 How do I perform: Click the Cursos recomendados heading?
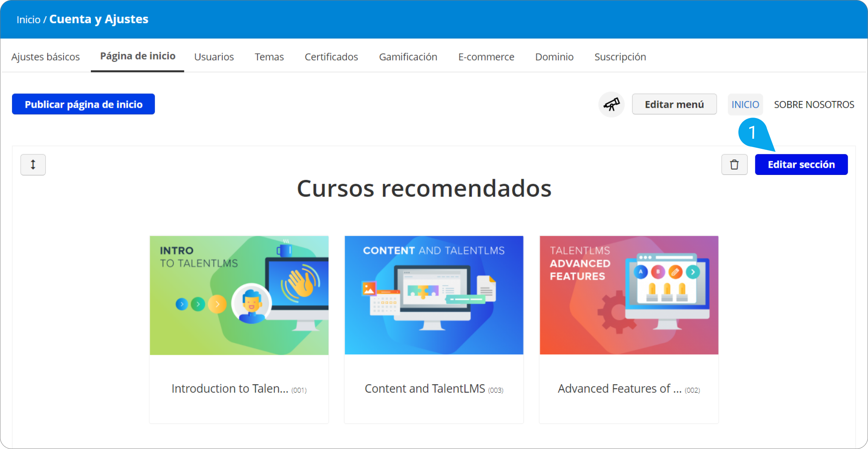click(424, 188)
